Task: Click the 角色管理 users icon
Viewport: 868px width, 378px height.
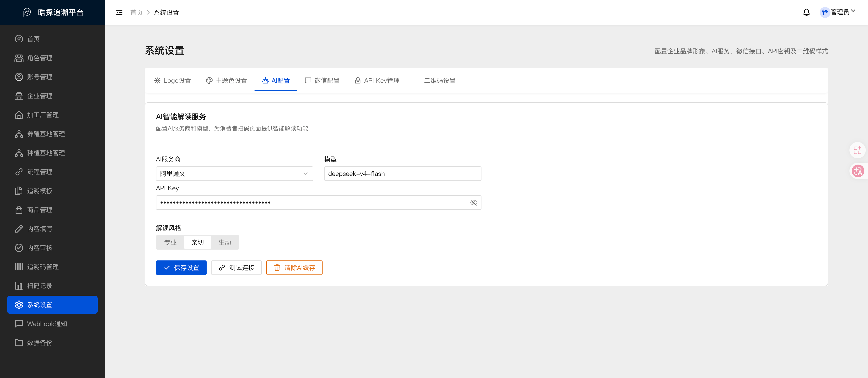Action: point(19,58)
